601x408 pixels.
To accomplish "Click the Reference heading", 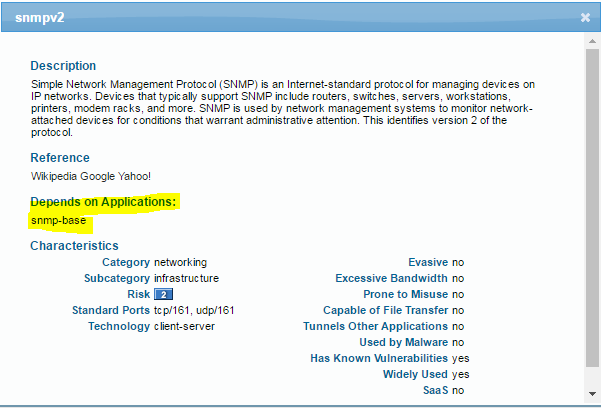I will (60, 158).
